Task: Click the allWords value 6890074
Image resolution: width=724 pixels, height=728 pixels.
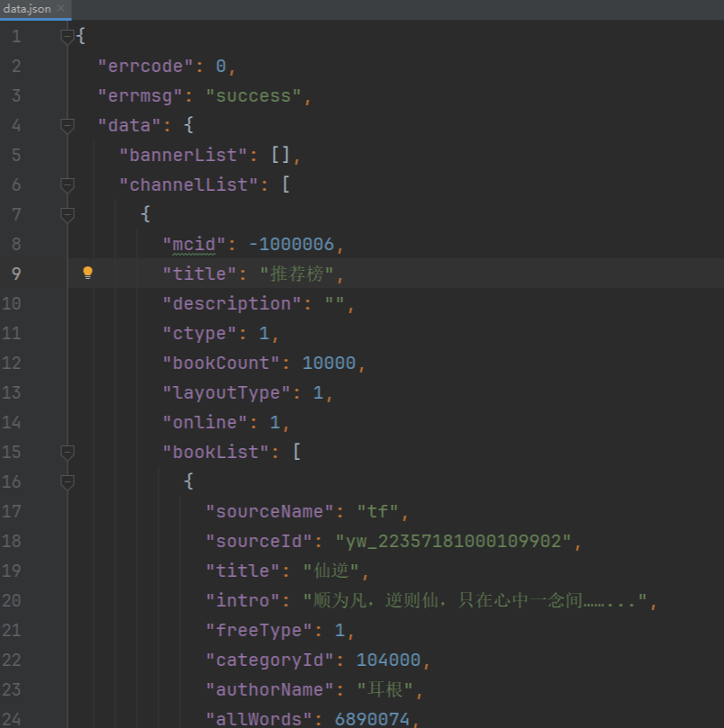Action: [372, 720]
